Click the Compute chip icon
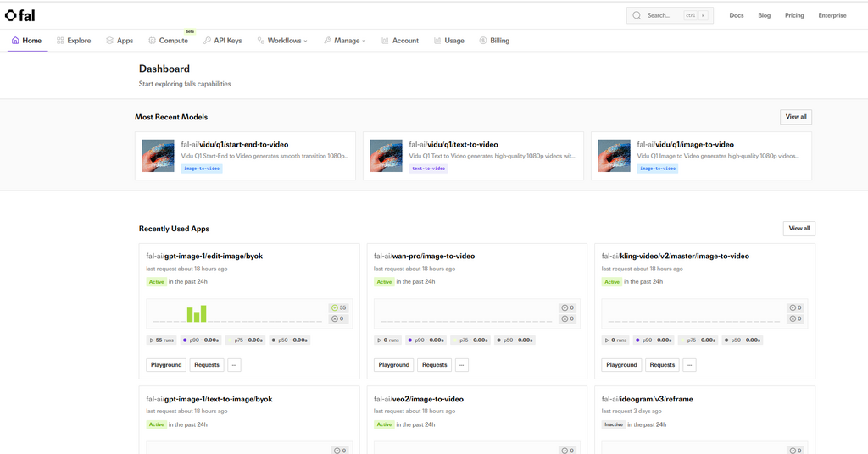The width and height of the screenshot is (868, 454). [153, 41]
